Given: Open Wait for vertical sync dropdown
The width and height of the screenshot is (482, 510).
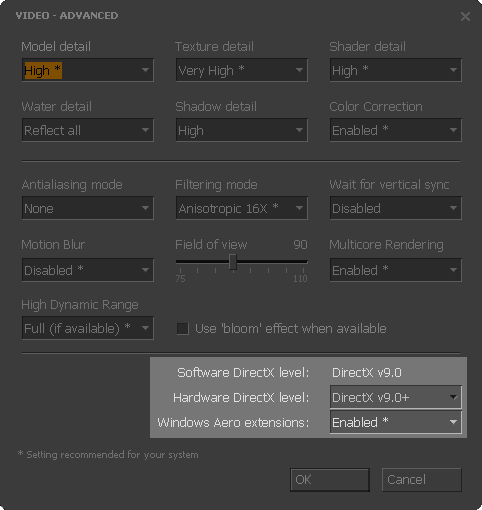Looking at the screenshot, I should pyautogui.click(x=396, y=208).
